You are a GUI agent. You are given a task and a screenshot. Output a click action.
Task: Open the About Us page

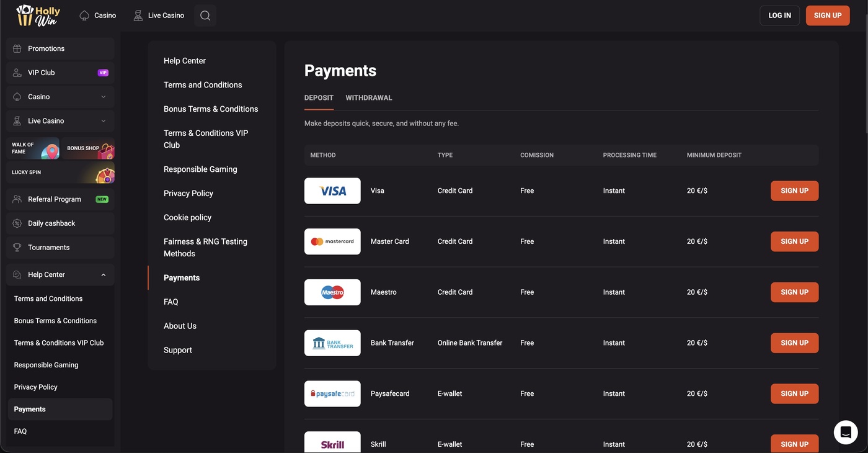(180, 326)
